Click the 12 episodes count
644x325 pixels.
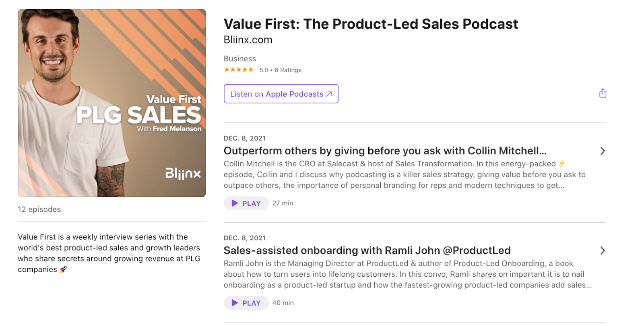click(39, 209)
